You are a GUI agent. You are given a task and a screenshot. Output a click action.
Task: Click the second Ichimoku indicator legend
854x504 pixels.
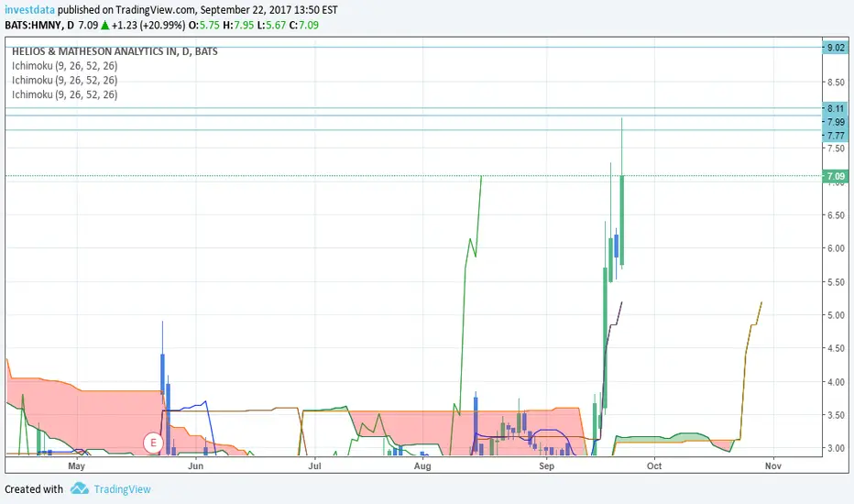(x=64, y=80)
